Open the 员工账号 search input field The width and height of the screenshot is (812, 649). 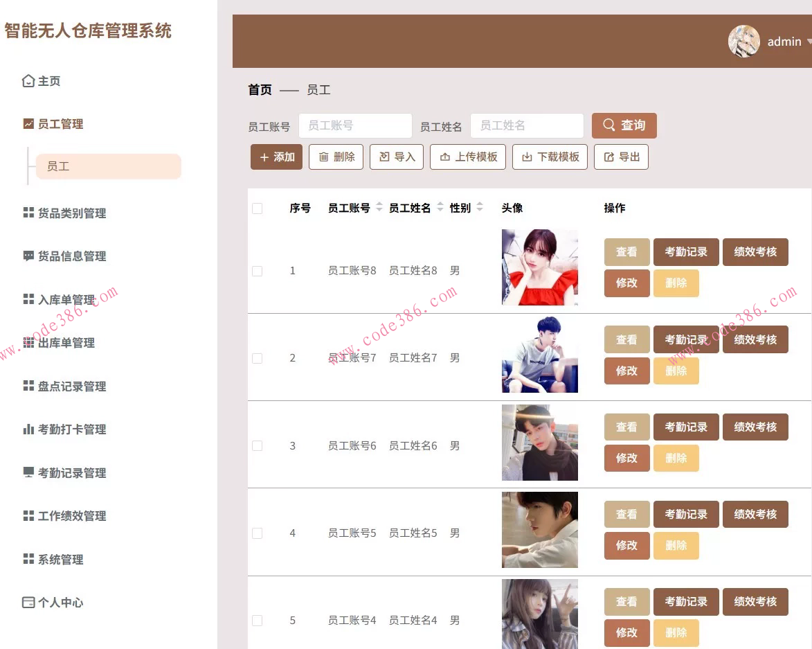[x=355, y=125]
